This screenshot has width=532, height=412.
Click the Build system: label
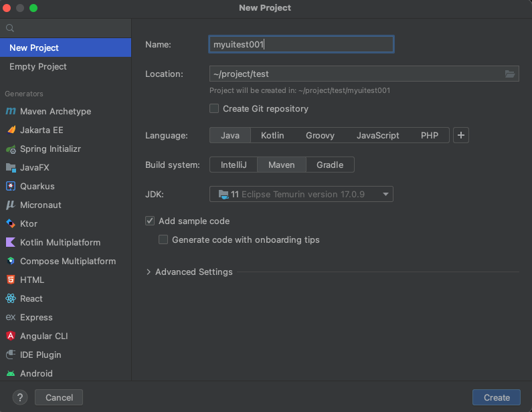point(173,165)
